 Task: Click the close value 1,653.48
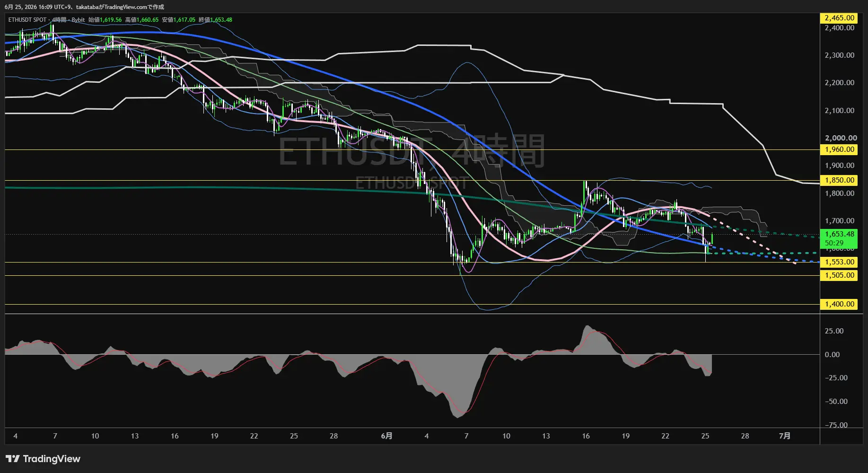tap(221, 20)
